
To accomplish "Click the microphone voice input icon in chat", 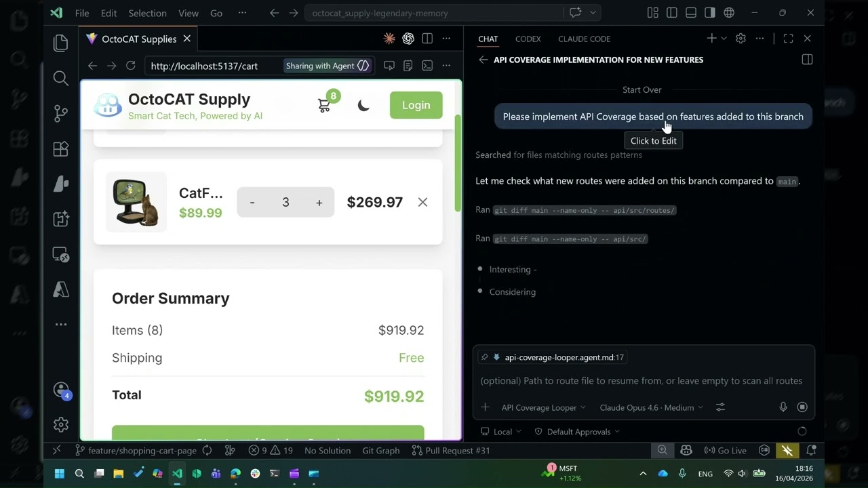I will 783,407.
